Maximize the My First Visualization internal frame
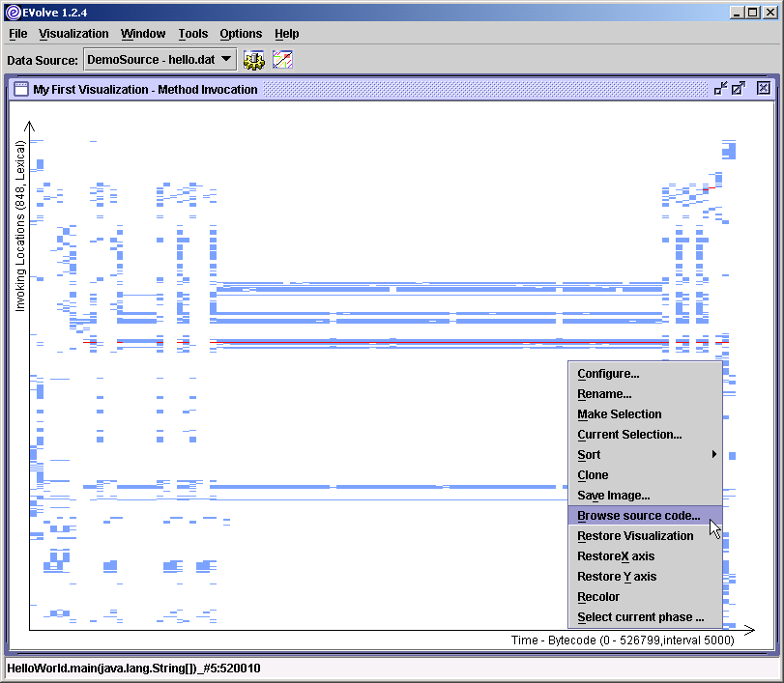Screen dimensions: 784x683 [x=739, y=89]
